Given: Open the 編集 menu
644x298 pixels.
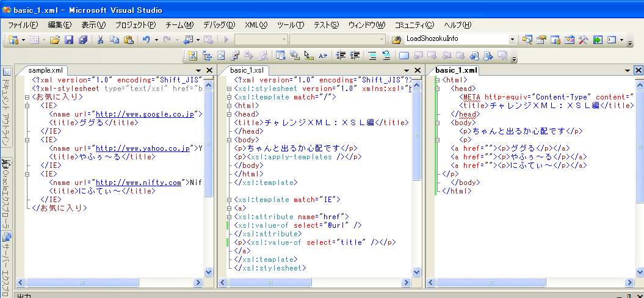Looking at the screenshot, I should (60, 24).
